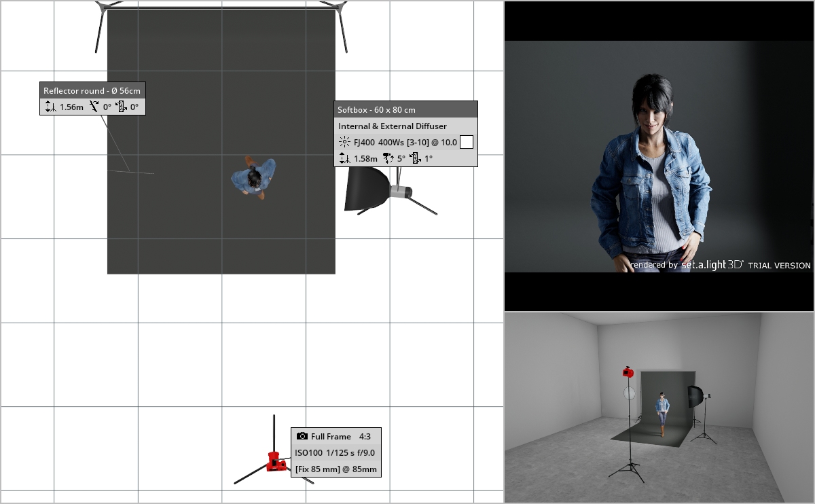Viewport: 815px width, 504px height.
Task: Click the white color swatch in softbox label
Action: [467, 142]
